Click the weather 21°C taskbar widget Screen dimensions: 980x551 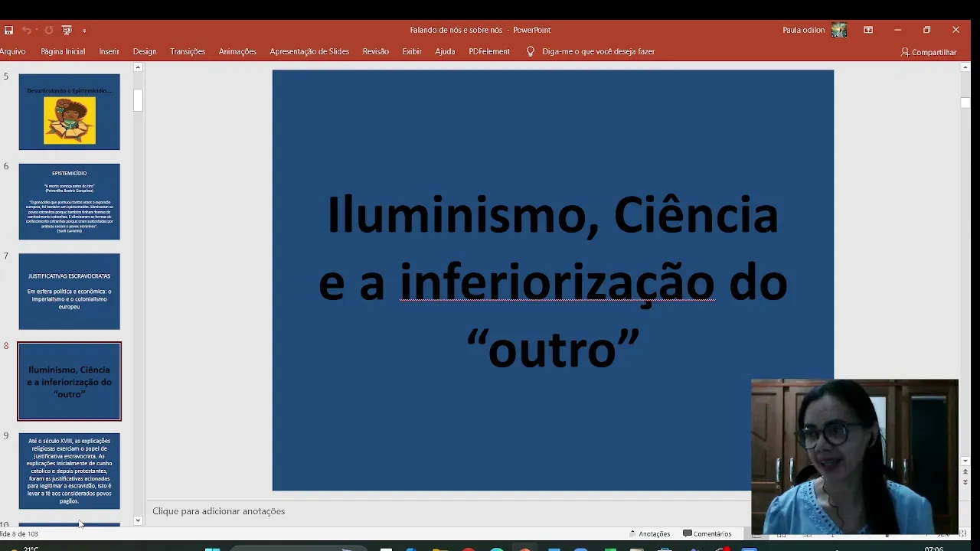pos(24,548)
